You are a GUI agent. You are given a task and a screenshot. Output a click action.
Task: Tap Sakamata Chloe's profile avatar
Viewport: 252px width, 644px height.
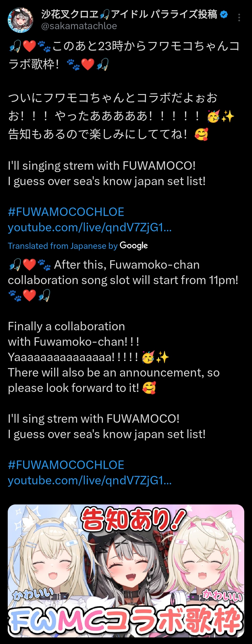point(20,20)
